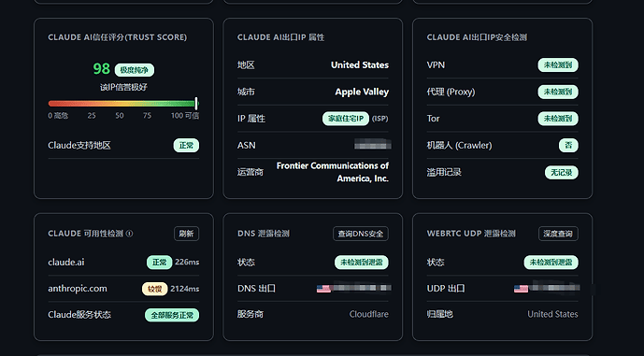Click the 家庭住宅IP badge
Viewport: 644px width, 356px height.
[346, 119]
